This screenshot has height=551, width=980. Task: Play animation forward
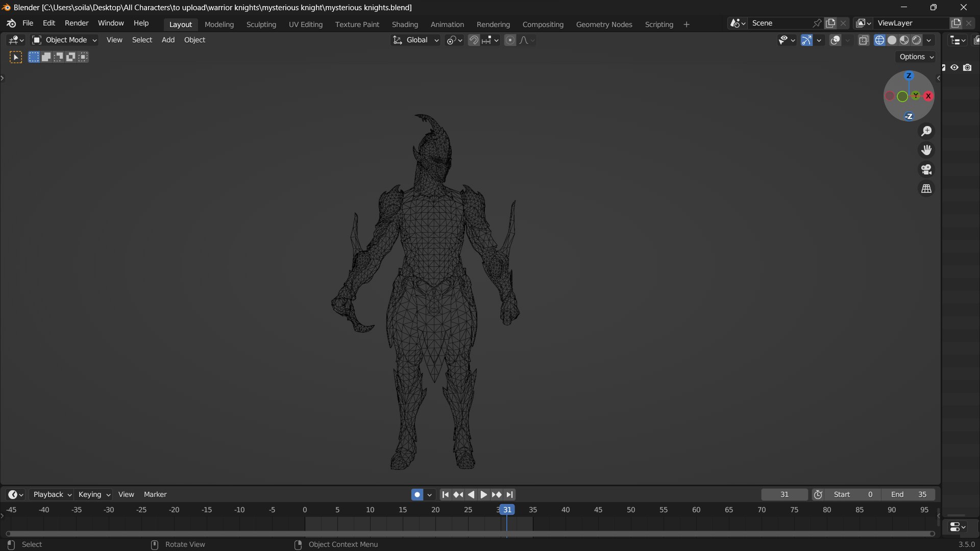(483, 494)
